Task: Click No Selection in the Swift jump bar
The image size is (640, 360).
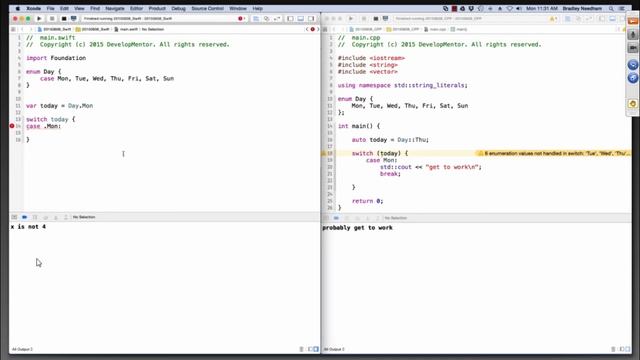Action: (153, 29)
